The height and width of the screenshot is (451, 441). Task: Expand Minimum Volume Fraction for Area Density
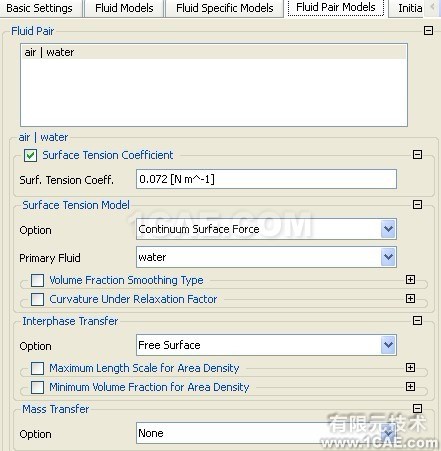(410, 386)
